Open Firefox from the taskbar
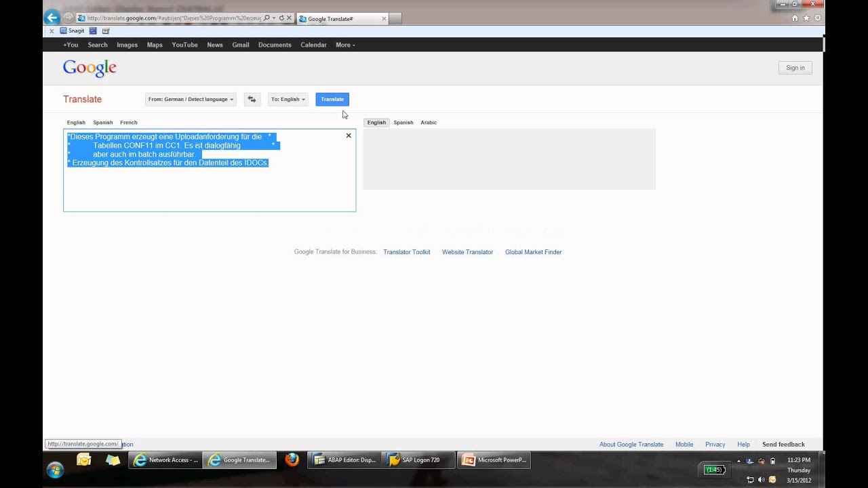 (292, 460)
